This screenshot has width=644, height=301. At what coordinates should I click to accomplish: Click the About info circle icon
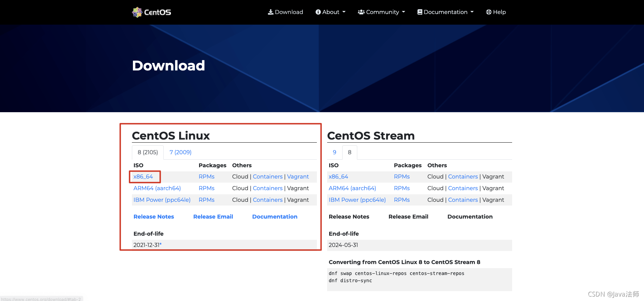318,12
